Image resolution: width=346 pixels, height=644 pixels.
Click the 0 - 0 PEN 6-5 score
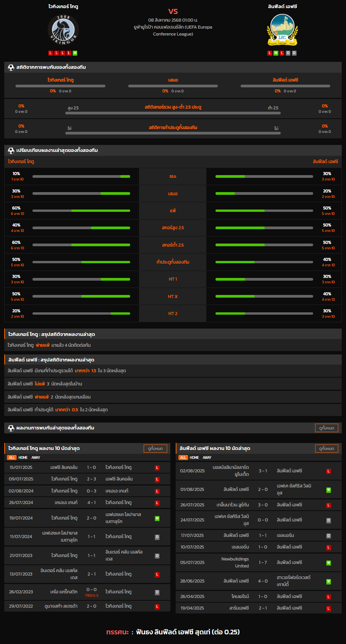click(92, 592)
